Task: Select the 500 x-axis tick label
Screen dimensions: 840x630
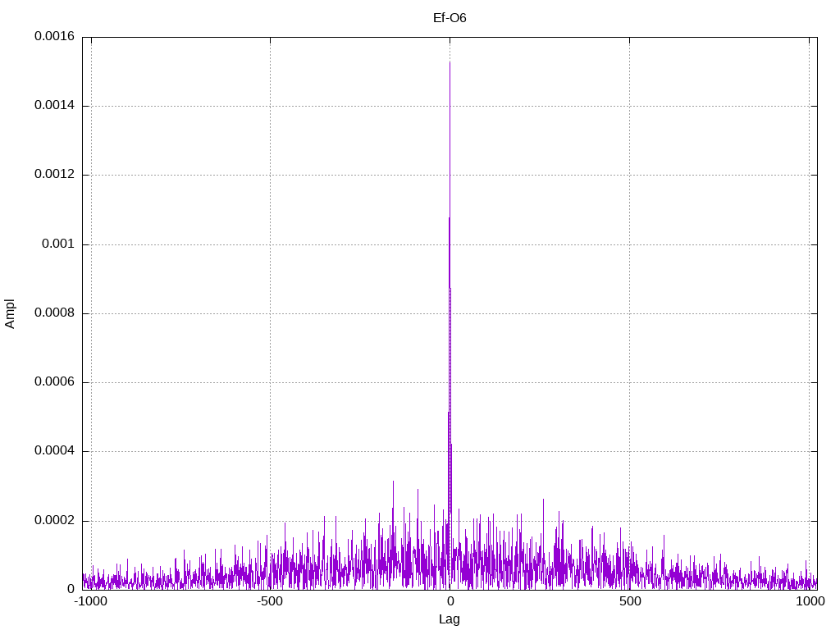Action: [629, 602]
